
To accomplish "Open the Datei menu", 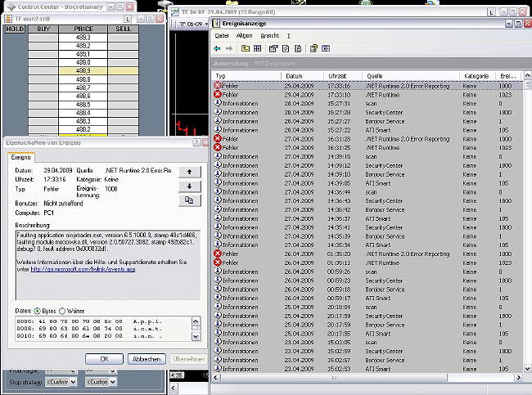I will (222, 36).
